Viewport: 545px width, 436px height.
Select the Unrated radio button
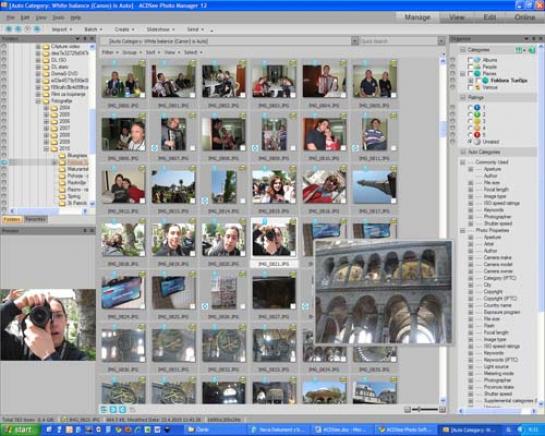coord(470,142)
